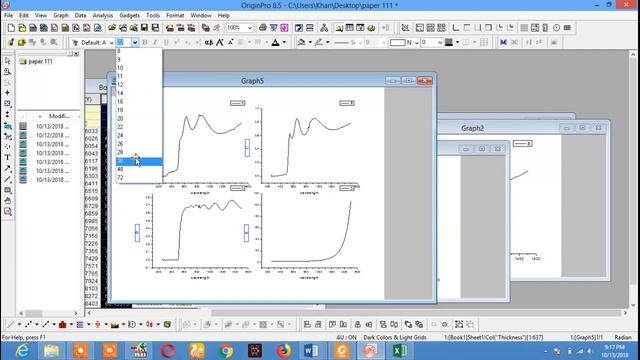Open Excel from the taskbar
The width and height of the screenshot is (640, 360).
(399, 351)
